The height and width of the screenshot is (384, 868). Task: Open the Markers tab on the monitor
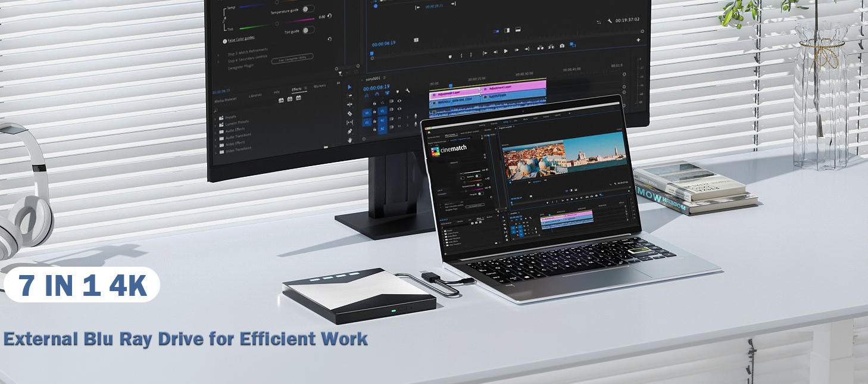click(x=319, y=86)
